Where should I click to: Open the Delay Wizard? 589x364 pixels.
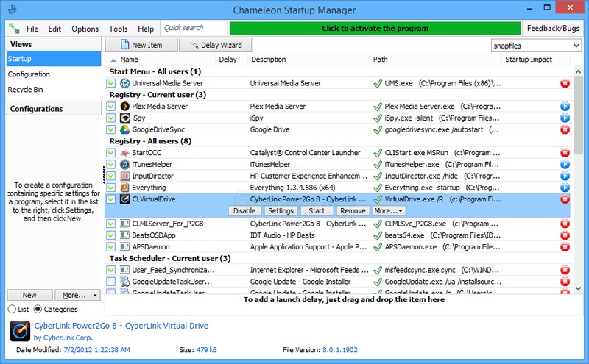click(216, 45)
